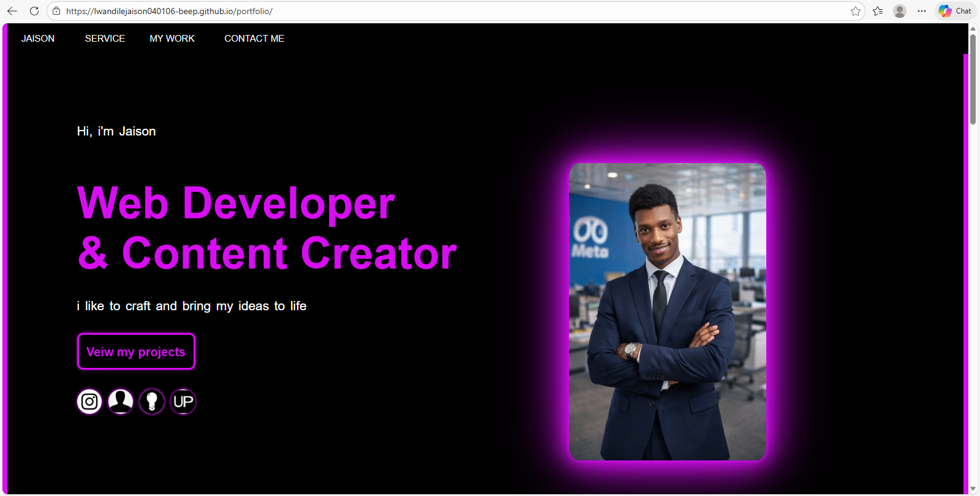Click the lightbulb social icon
The image size is (980, 496).
(x=152, y=402)
